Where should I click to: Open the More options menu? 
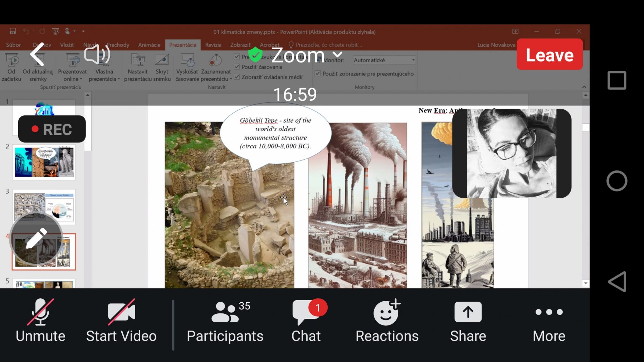click(x=549, y=313)
